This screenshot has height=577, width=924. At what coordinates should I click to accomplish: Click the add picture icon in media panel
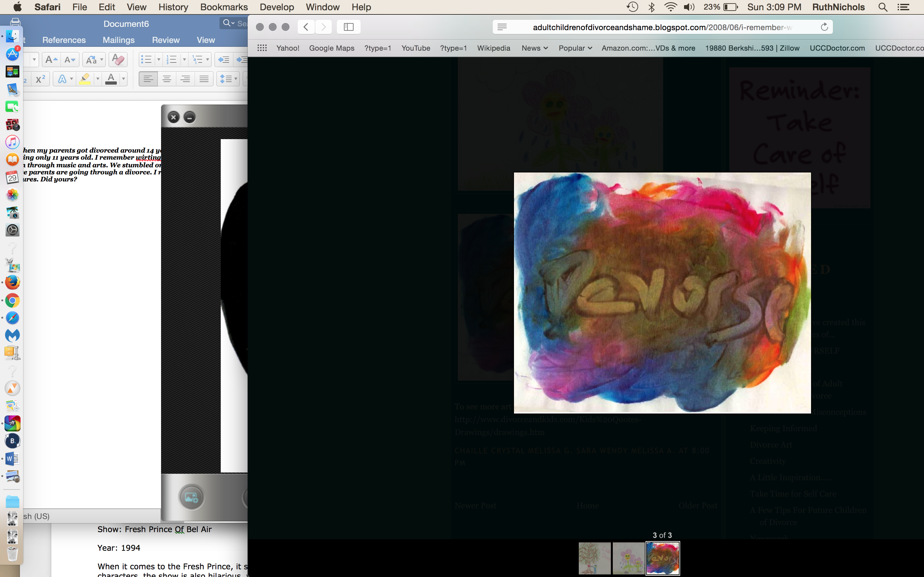point(191,497)
